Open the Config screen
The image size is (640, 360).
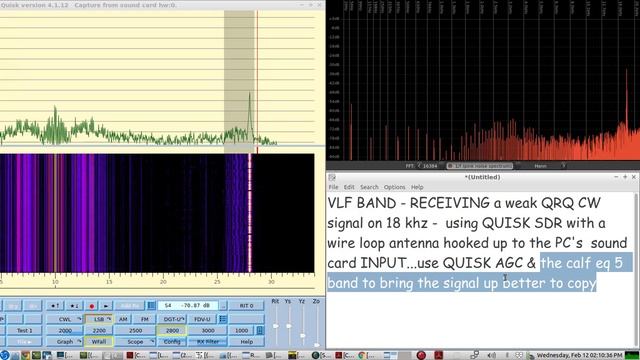tap(172, 342)
